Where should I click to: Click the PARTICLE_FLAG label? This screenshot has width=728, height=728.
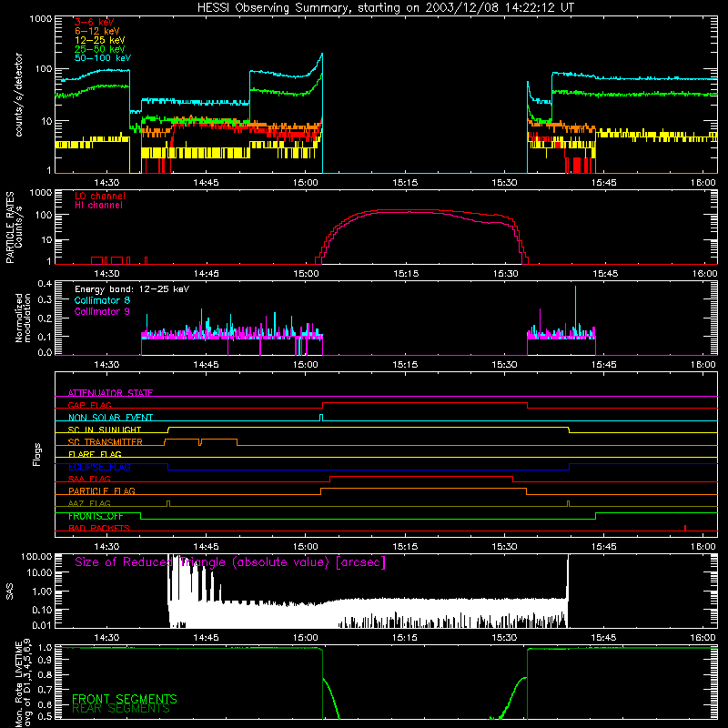(x=102, y=490)
